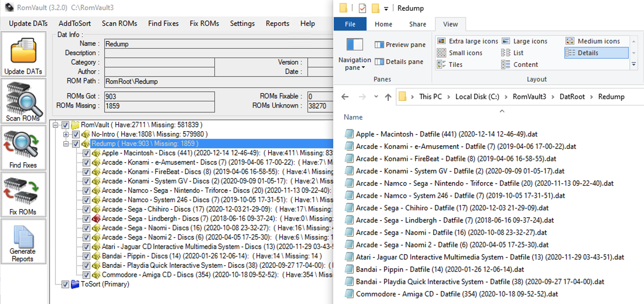Open the Settings menu in RomVault

pyautogui.click(x=242, y=23)
